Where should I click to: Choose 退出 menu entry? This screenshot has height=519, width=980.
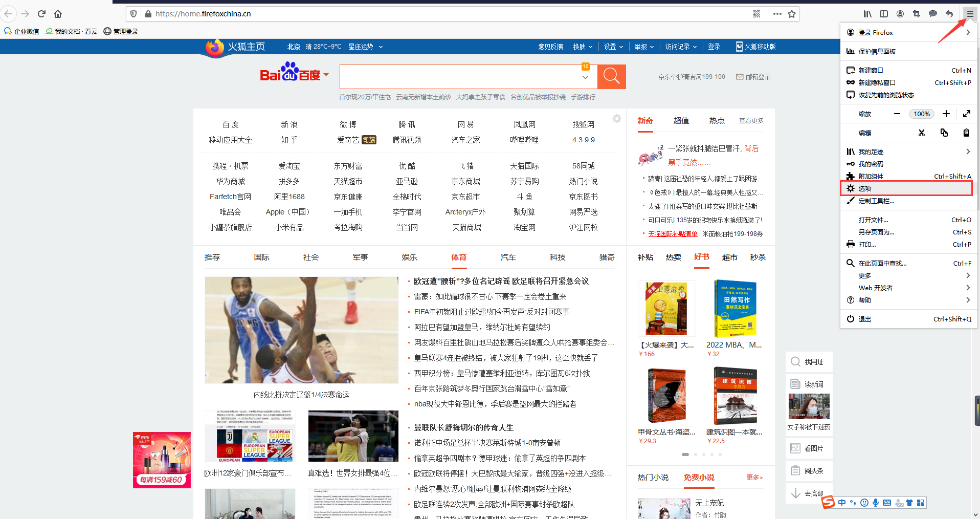[908, 319]
